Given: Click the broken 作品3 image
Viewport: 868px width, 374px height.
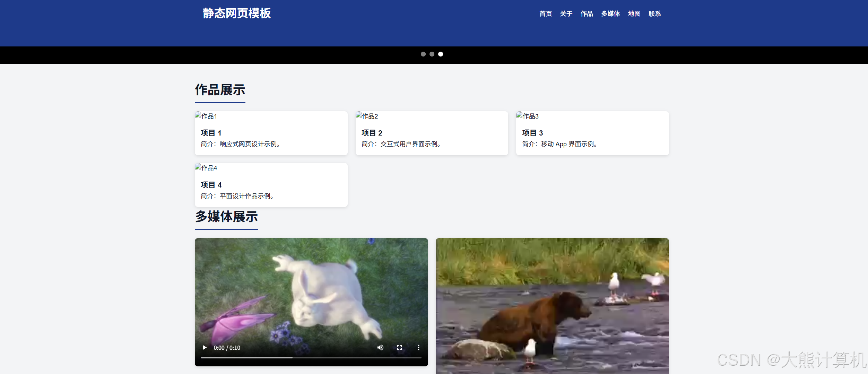Looking at the screenshot, I should click(x=528, y=116).
